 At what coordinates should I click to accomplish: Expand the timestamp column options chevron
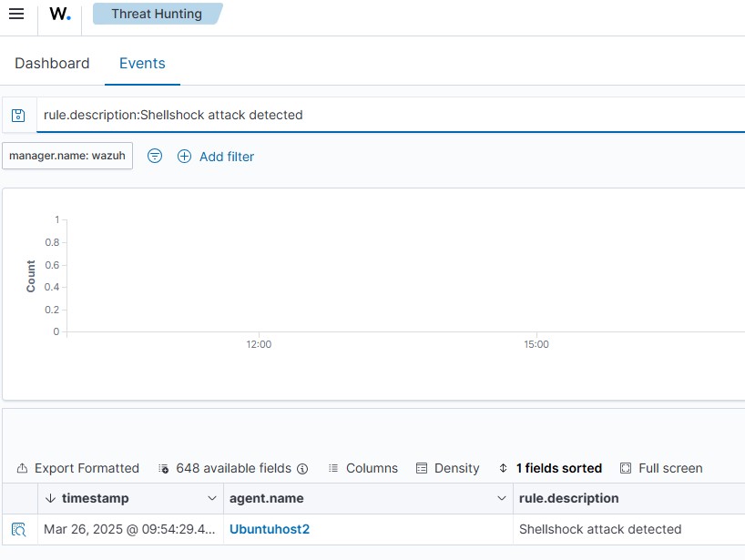click(209, 498)
